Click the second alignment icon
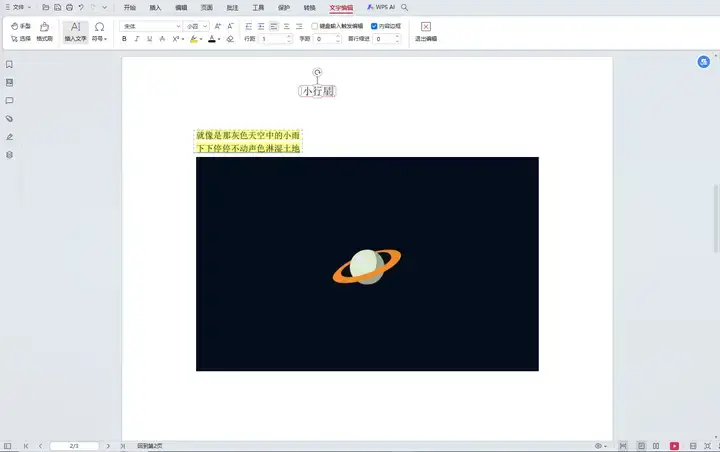This screenshot has height=452, width=720. pos(261,26)
